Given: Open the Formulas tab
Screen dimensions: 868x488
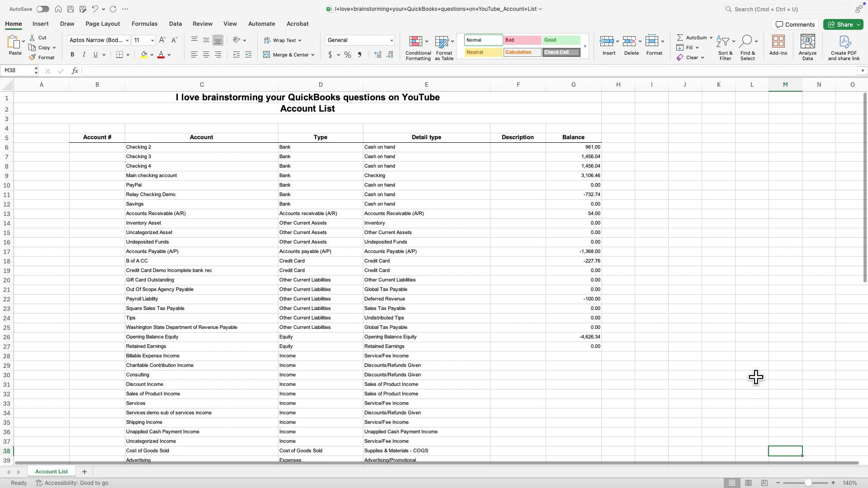Looking at the screenshot, I should [145, 24].
